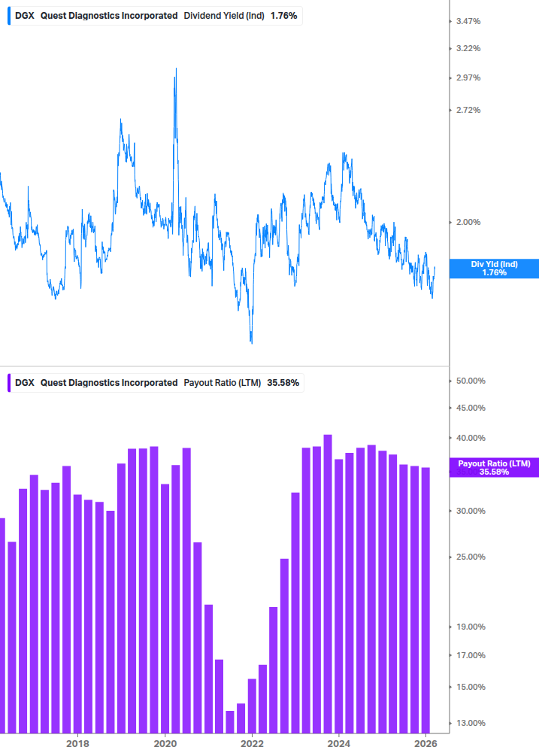Image resolution: width=539 pixels, height=756 pixels.
Task: Click the 30.00% axis label
Action: click(x=471, y=511)
